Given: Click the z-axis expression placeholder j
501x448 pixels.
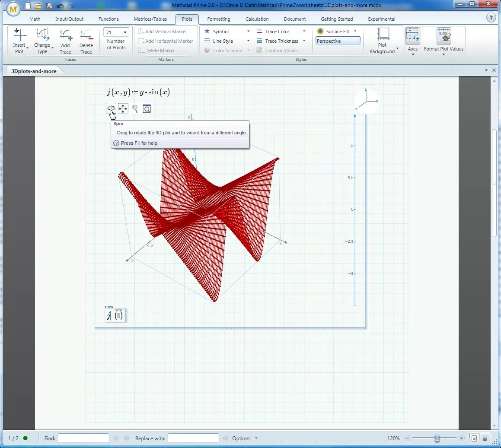Looking at the screenshot, I should tap(108, 316).
